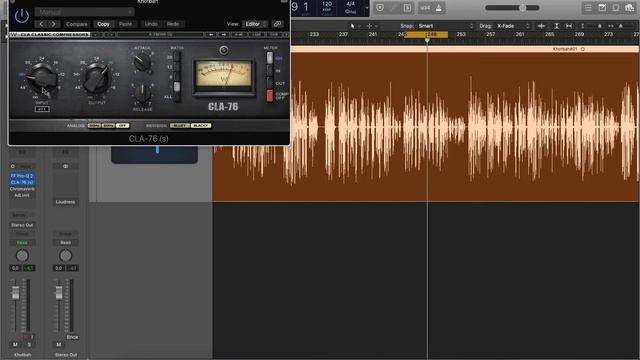Click the waveform zoom icon
The image size is (640, 360).
click(x=542, y=26)
